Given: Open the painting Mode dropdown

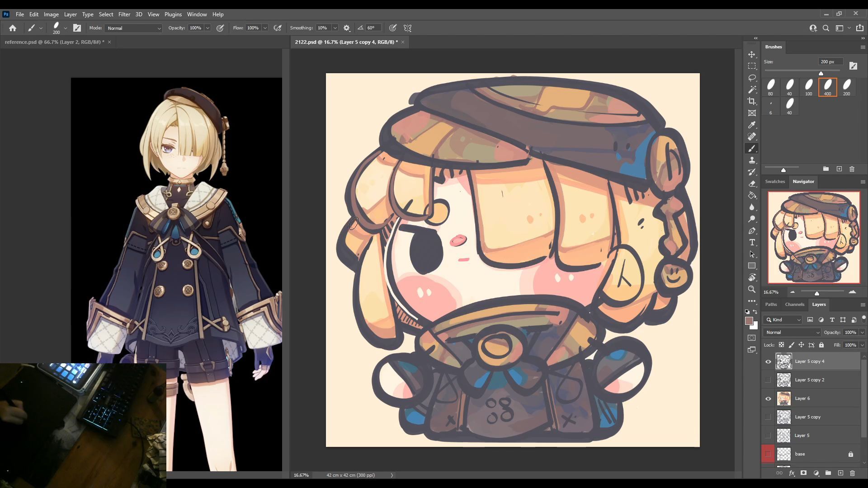Looking at the screenshot, I should (x=133, y=28).
